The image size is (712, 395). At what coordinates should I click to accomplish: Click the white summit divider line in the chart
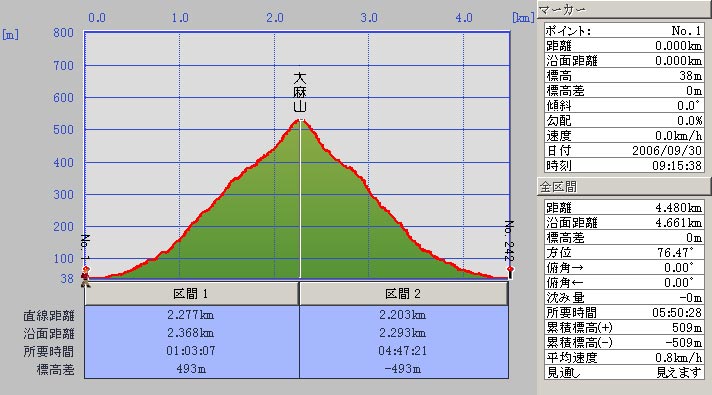(300, 200)
